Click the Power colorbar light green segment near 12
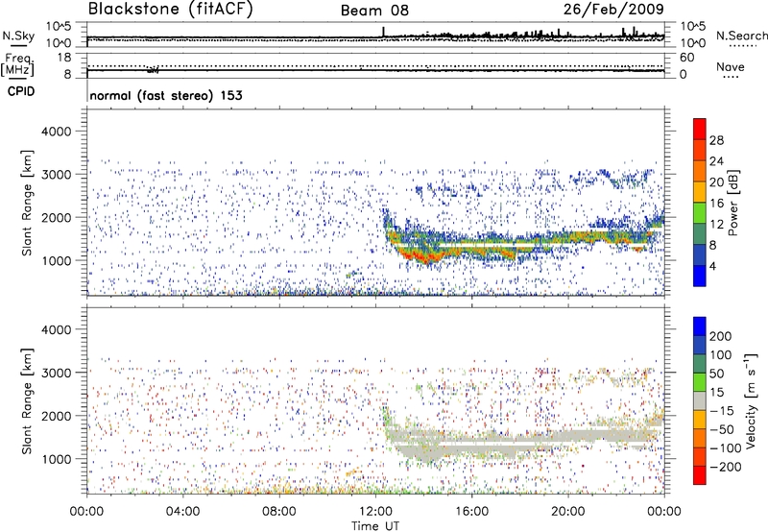Image resolution: width=768 pixels, height=532 pixels. pos(700,213)
